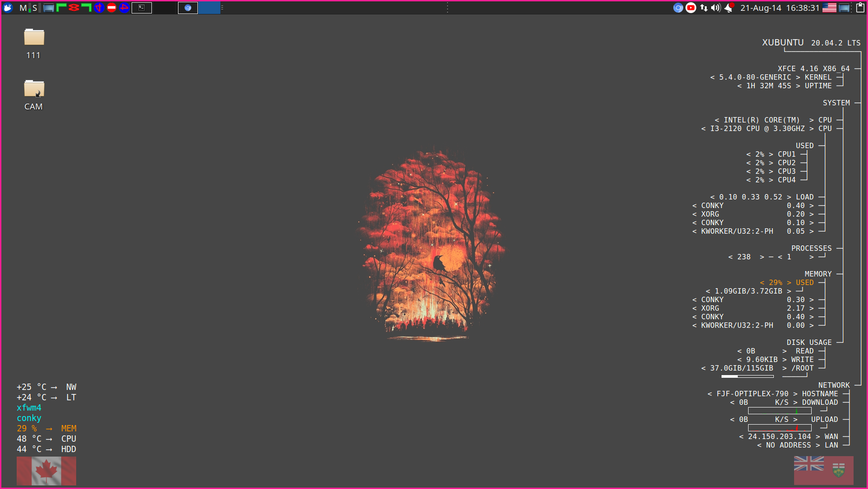Click the Canadian flag image
The width and height of the screenshot is (868, 489).
46,471
